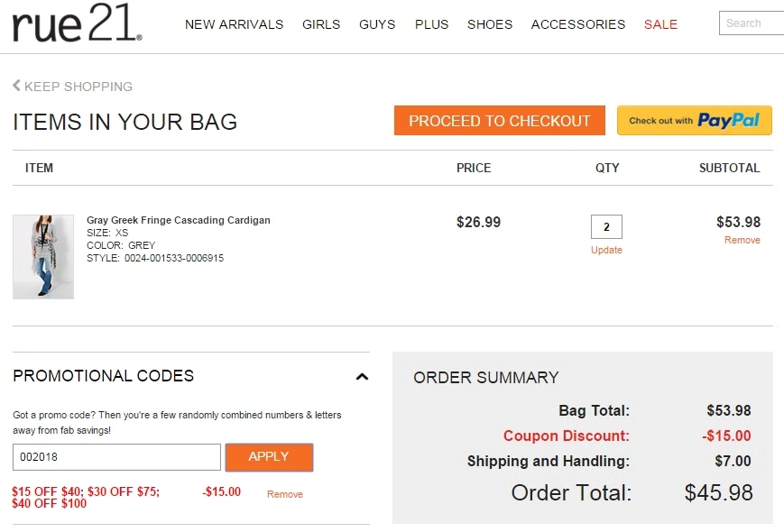Click the Search field

coord(752,23)
